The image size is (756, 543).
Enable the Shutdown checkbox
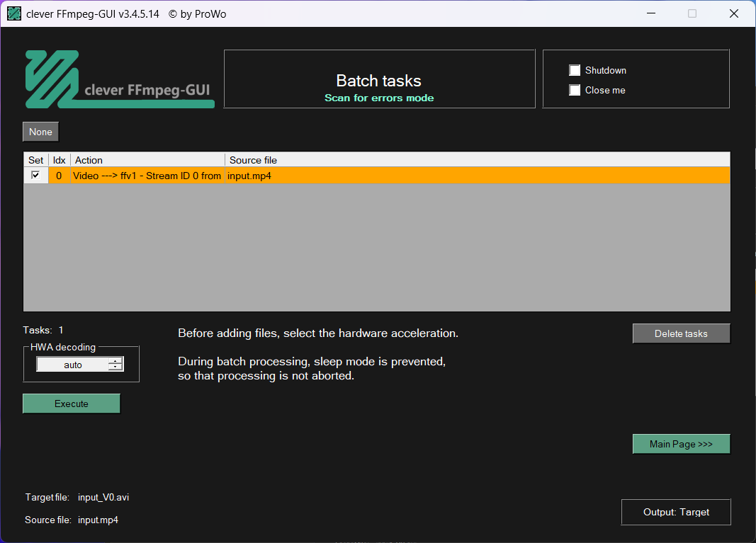coord(575,70)
